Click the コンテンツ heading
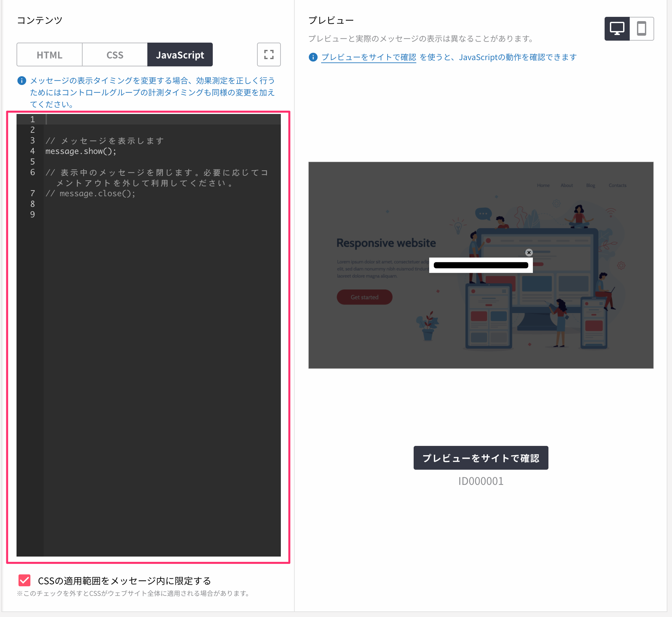Image resolution: width=672 pixels, height=617 pixels. (39, 20)
